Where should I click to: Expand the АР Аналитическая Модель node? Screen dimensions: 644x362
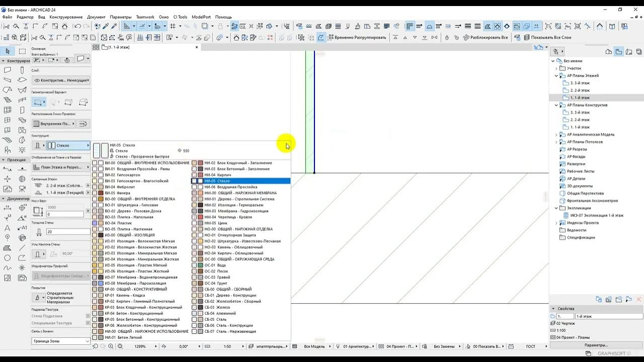tap(556, 135)
